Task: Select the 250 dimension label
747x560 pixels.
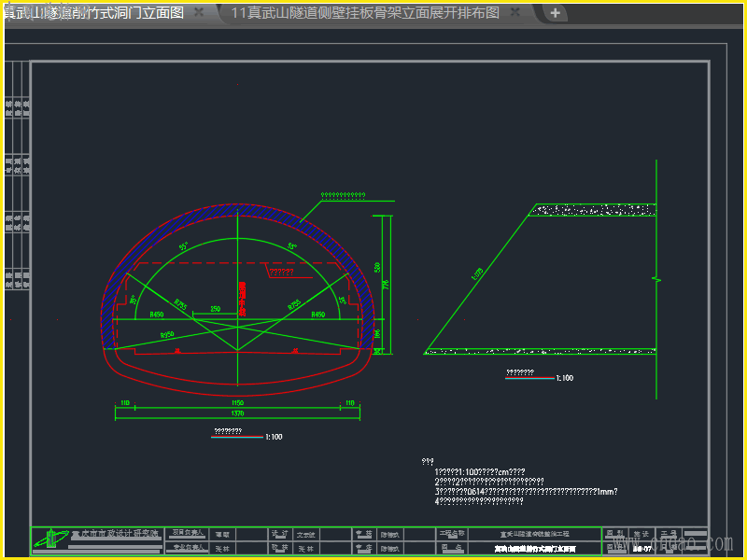Action: point(216,309)
